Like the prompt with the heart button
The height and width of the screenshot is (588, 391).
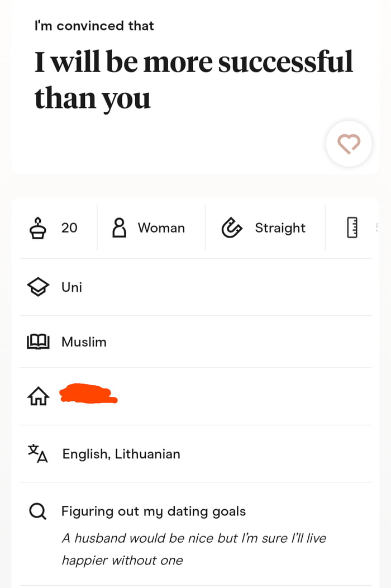click(x=349, y=144)
